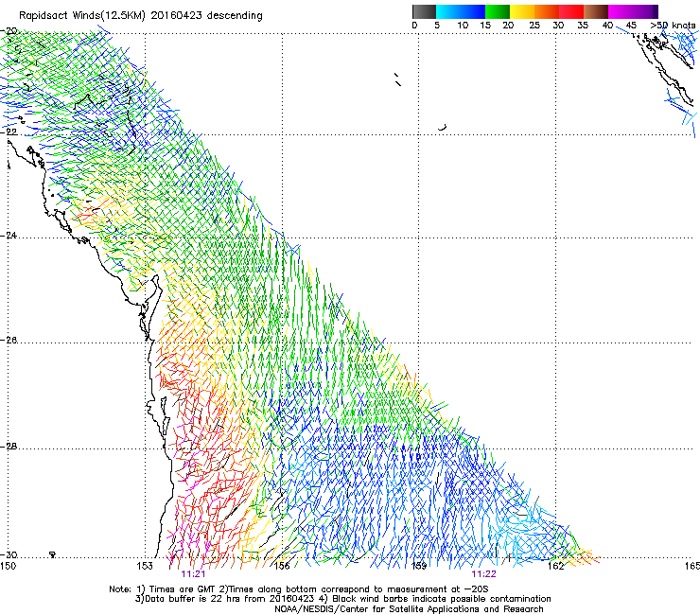Click the orange 25-30 knots legend color
Screen dimensions: 700x615
point(547,11)
